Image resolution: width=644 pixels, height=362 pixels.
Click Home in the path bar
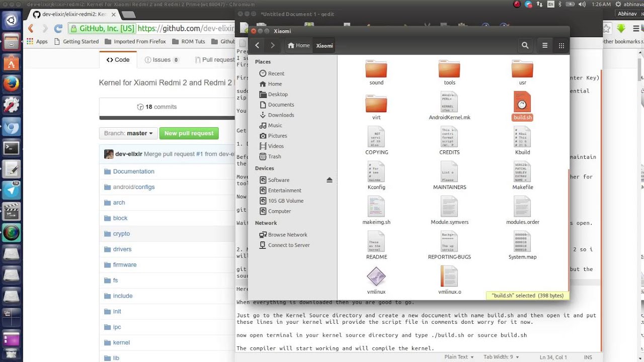pos(299,45)
